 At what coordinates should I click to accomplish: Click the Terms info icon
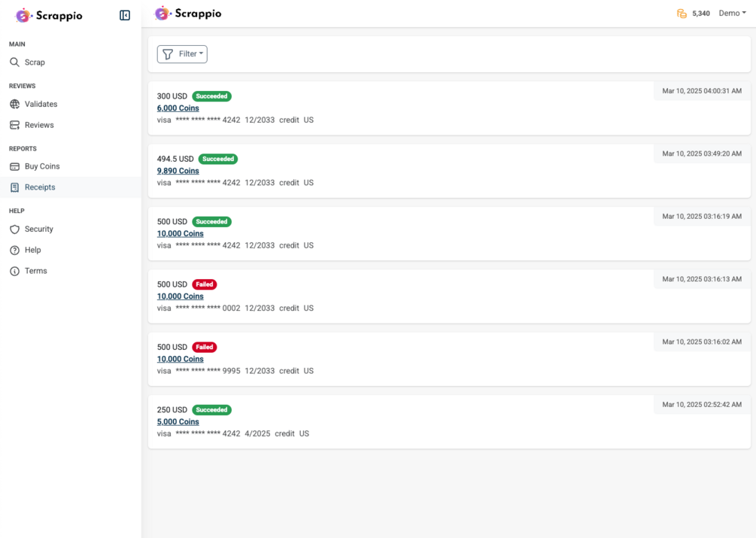pos(15,271)
